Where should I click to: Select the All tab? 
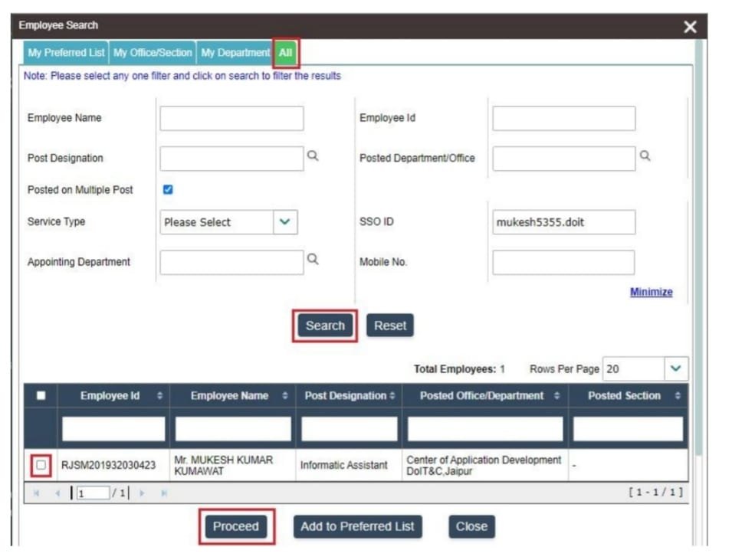click(286, 52)
